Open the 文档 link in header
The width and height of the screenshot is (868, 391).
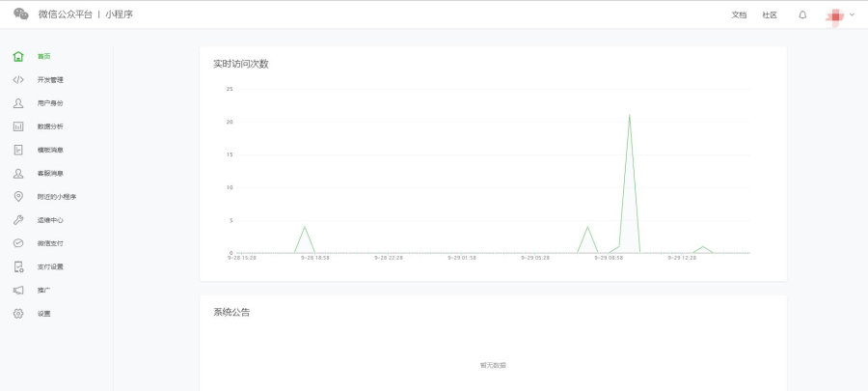click(x=739, y=14)
